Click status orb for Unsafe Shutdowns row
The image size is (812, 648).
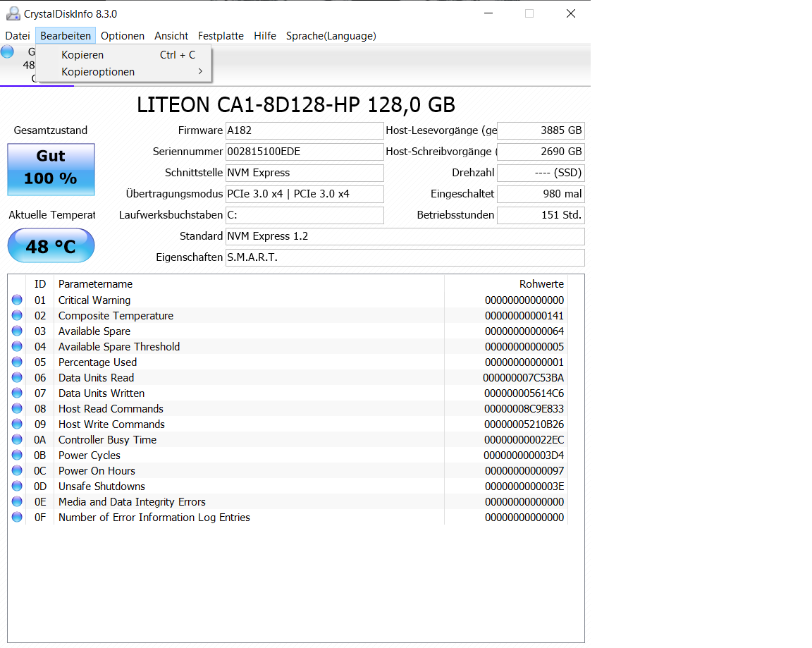(17, 487)
